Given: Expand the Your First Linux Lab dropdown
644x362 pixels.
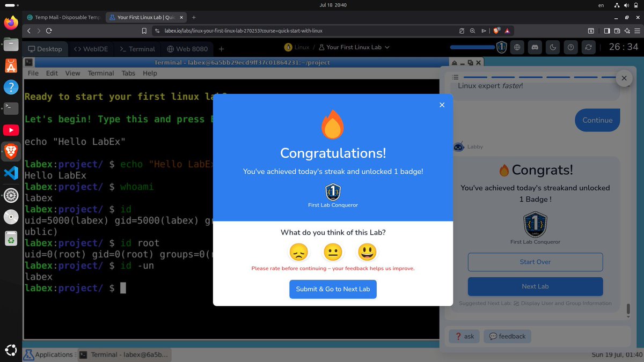Looking at the screenshot, I should pos(354,47).
